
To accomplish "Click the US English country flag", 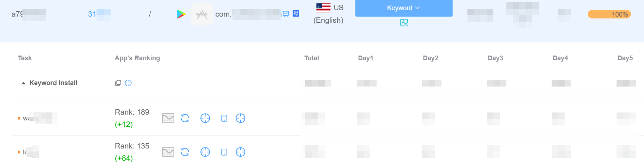I will tap(323, 8).
